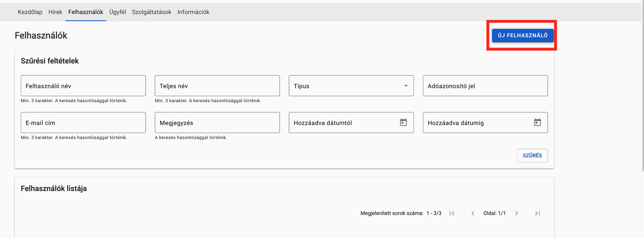Viewport: 644px width, 238px height.
Task: Open the Ügyfél tab
Action: [x=118, y=12]
